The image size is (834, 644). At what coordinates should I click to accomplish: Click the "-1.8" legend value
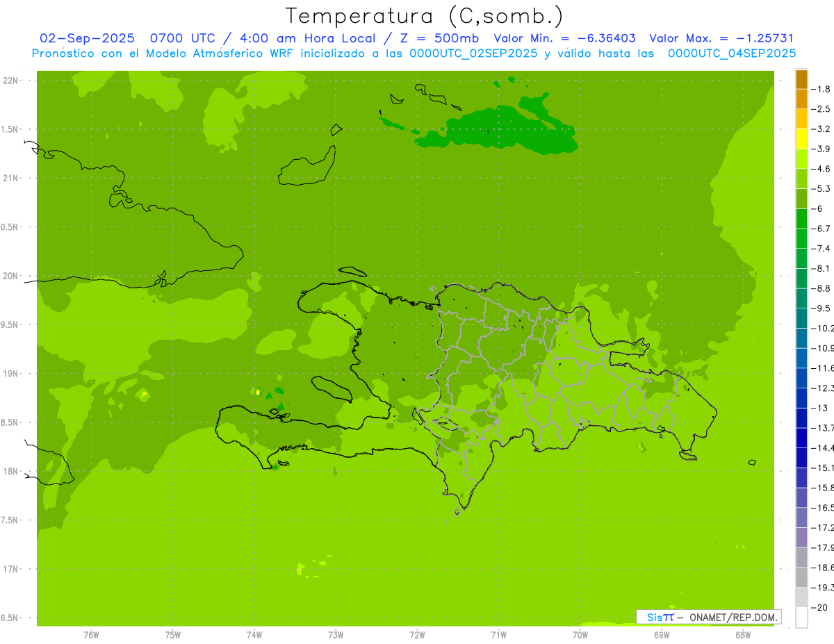point(821,89)
